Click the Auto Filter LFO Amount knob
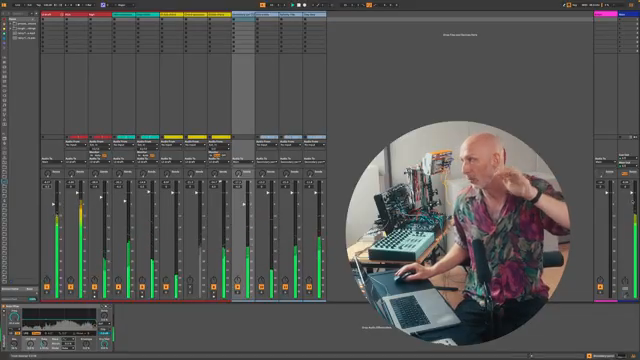640x360 pixels. click(x=30, y=344)
